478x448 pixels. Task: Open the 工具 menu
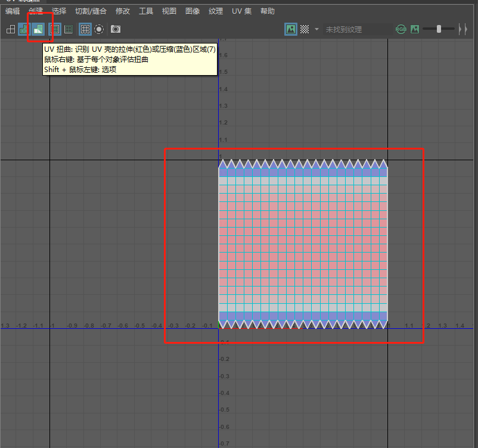(x=145, y=11)
